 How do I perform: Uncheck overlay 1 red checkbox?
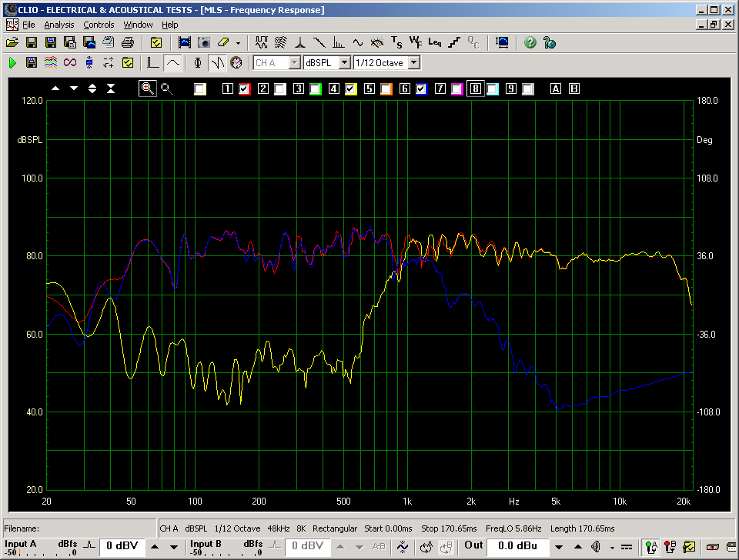[244, 89]
